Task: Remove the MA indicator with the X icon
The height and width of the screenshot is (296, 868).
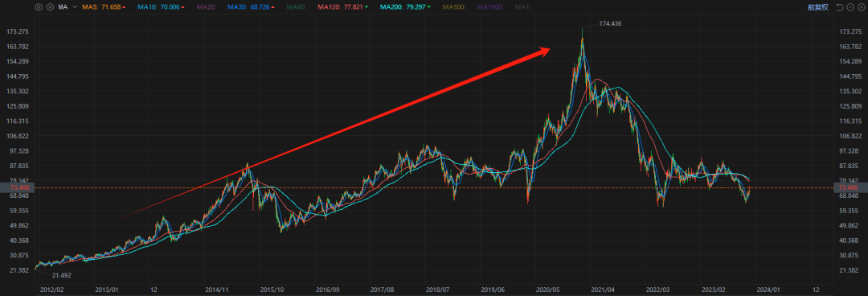Action: [51, 7]
